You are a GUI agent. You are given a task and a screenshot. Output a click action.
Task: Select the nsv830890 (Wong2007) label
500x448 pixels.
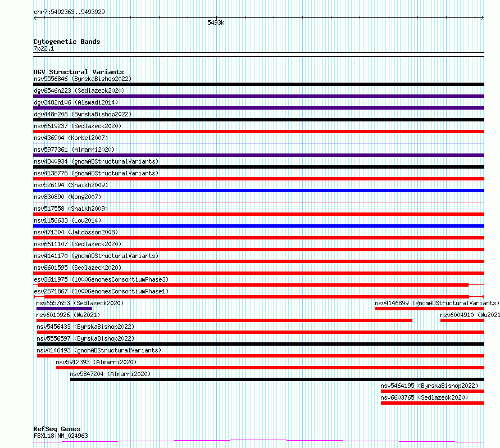[67, 197]
